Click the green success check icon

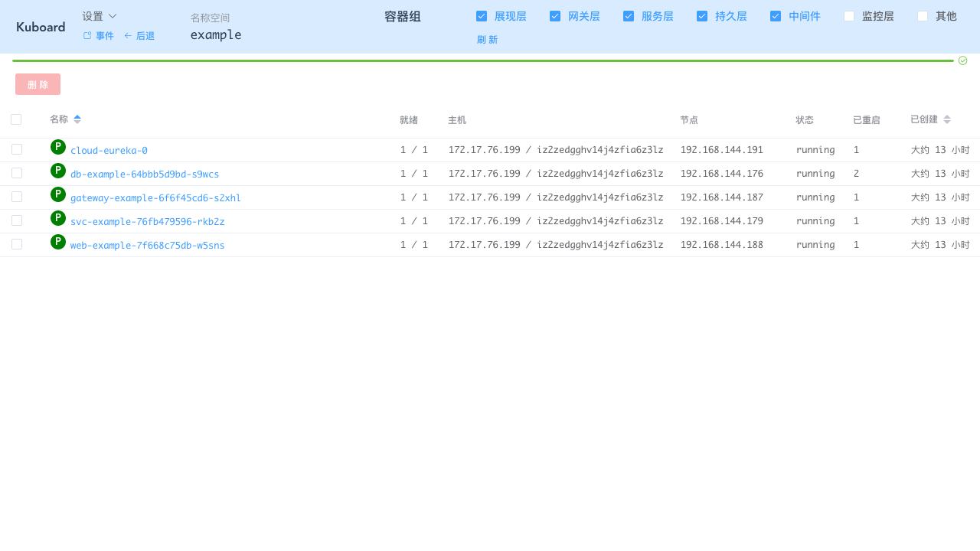click(962, 60)
